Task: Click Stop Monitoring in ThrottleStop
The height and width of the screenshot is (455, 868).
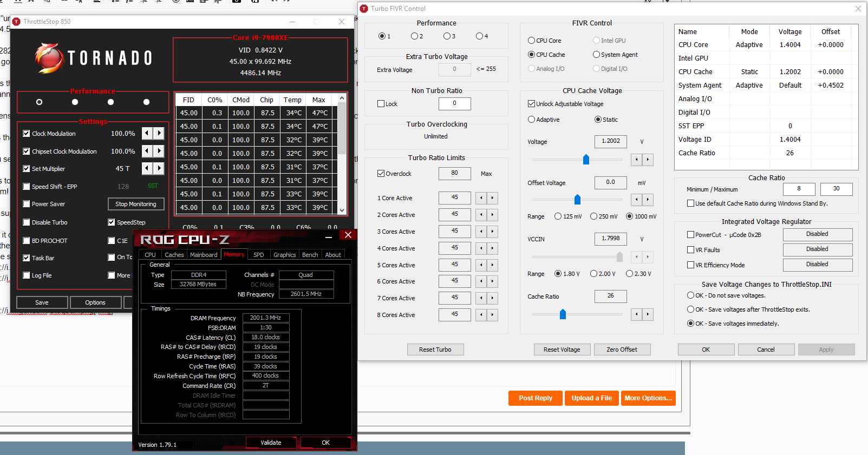Action: [x=136, y=204]
